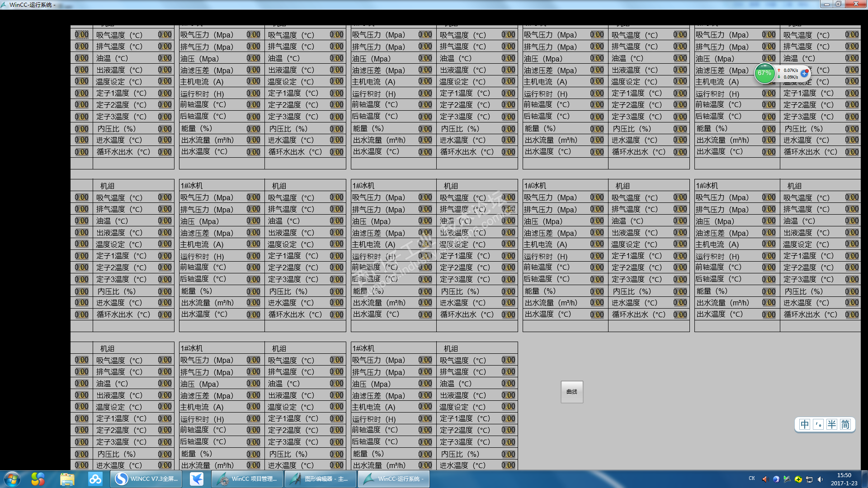Switch IME 简 simplified character setting

point(845,425)
